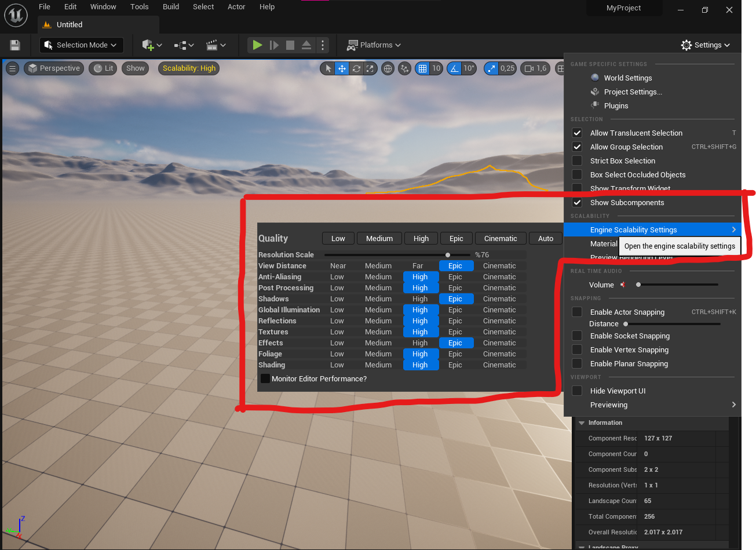Image resolution: width=756 pixels, height=550 pixels.
Task: Enable Box Select Occluded Objects checkbox
Action: [577, 174]
